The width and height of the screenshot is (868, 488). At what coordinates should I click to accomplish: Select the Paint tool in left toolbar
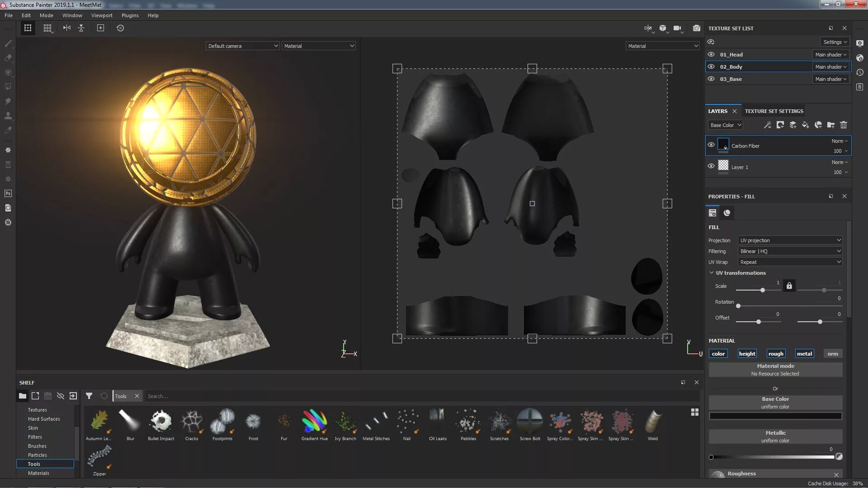point(8,44)
